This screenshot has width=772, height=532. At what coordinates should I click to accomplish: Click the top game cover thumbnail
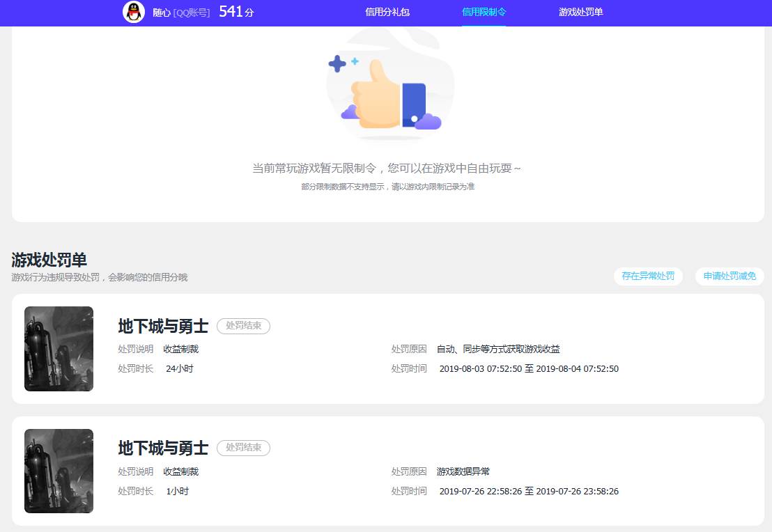59,349
